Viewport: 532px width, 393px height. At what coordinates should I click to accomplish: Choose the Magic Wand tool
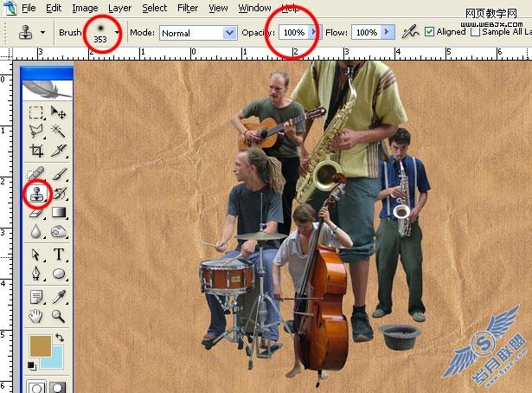[x=58, y=131]
